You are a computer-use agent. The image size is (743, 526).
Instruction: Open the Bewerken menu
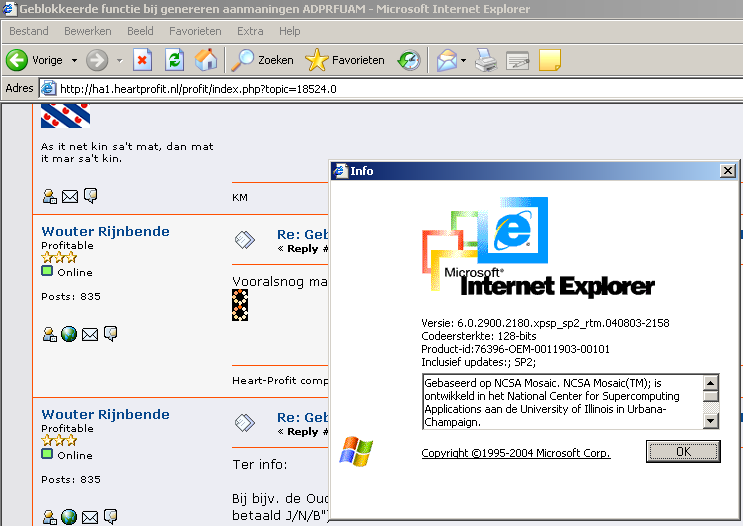88,31
